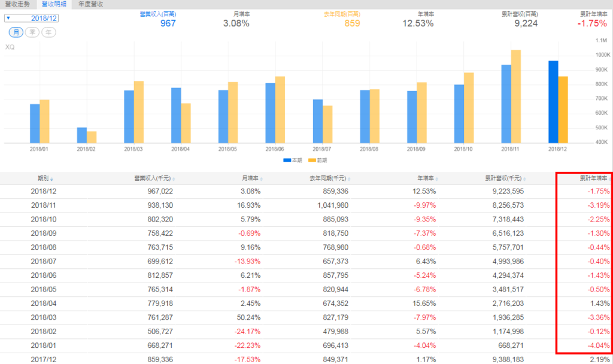This screenshot has height=364, width=613.
Task: Click the revenue cell 763,715
Action: 160,247
